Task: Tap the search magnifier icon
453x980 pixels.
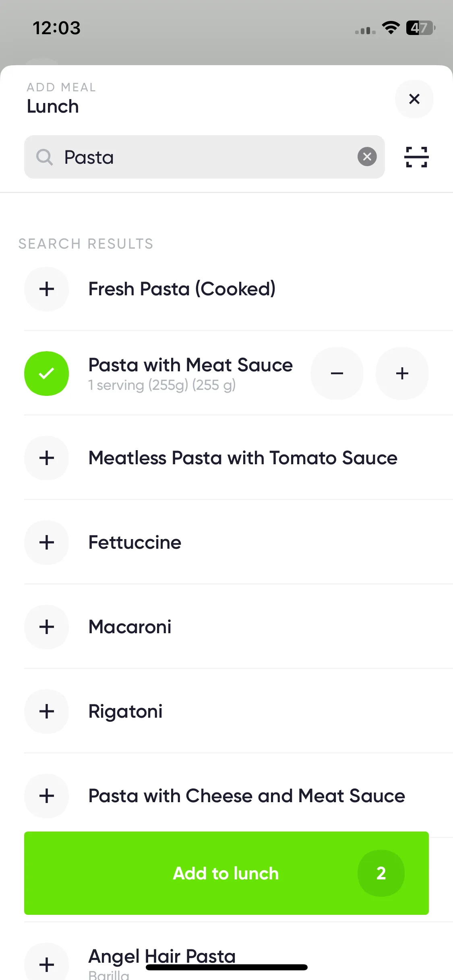Action: pyautogui.click(x=44, y=157)
